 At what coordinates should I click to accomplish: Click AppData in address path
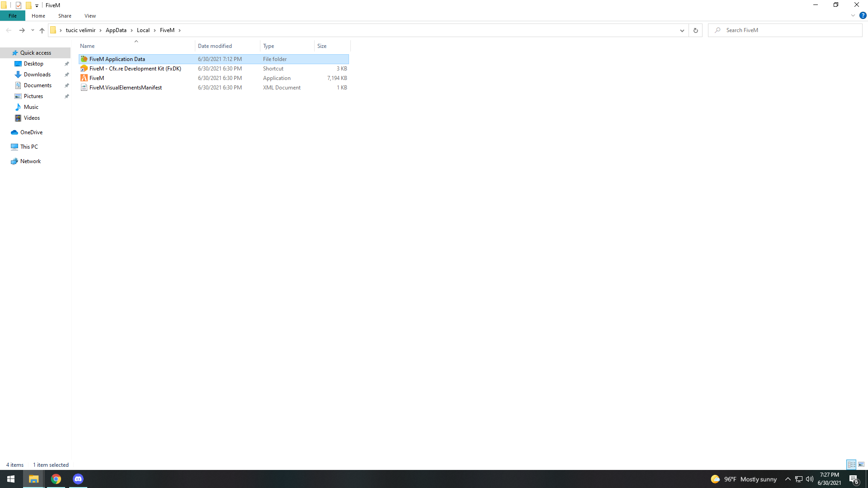[116, 30]
